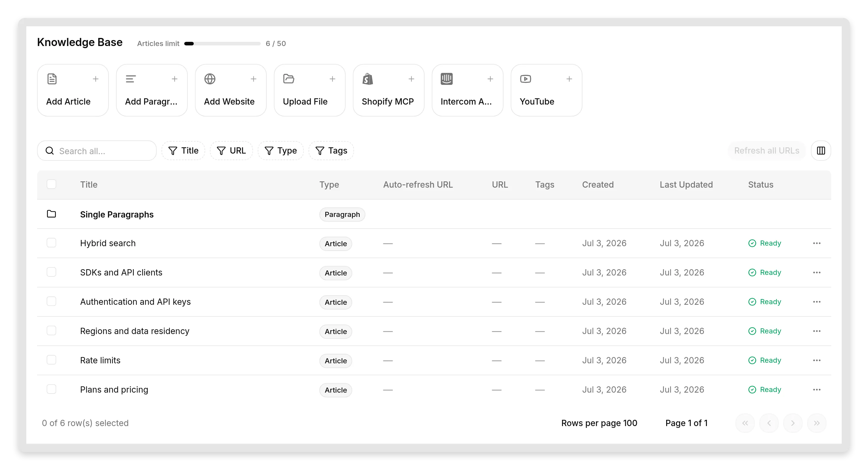
Task: Expand the Single Paragraphs folder row
Action: tap(434, 214)
